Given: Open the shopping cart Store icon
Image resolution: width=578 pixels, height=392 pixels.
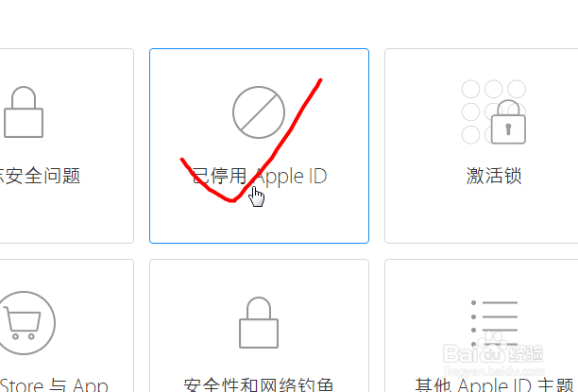Looking at the screenshot, I should pos(24,323).
